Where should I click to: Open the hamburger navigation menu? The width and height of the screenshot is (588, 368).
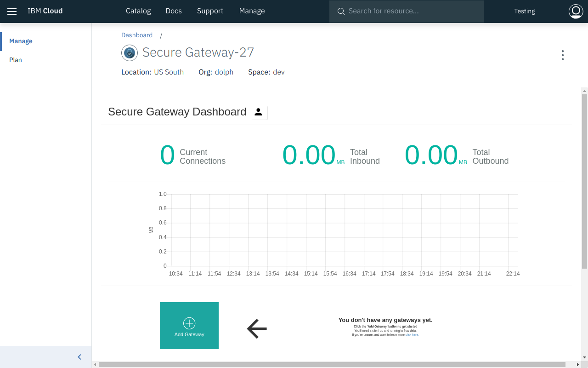click(x=12, y=11)
